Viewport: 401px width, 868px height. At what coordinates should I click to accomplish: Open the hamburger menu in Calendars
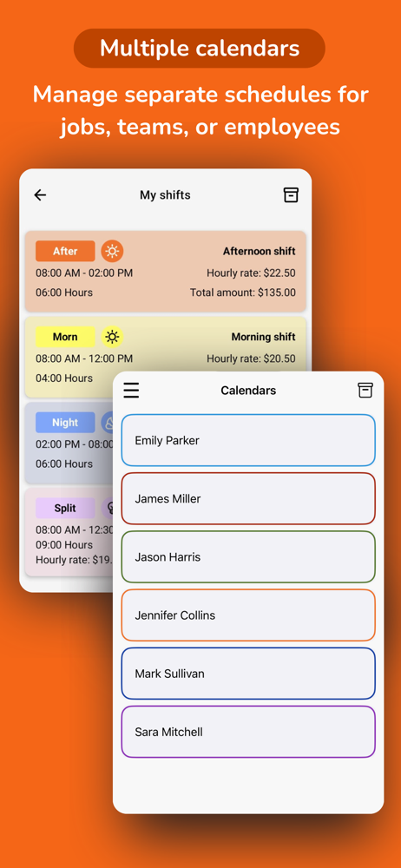(x=131, y=391)
